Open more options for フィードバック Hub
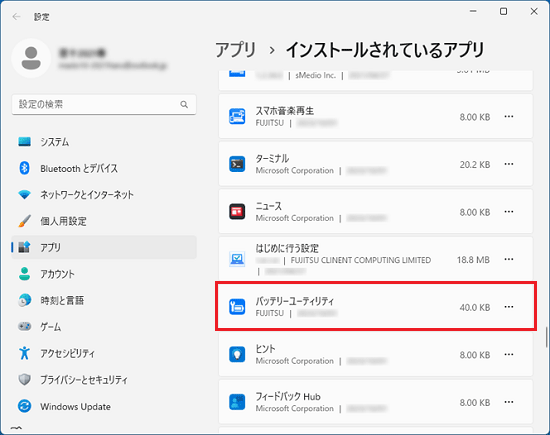The height and width of the screenshot is (435, 550). pyautogui.click(x=509, y=402)
